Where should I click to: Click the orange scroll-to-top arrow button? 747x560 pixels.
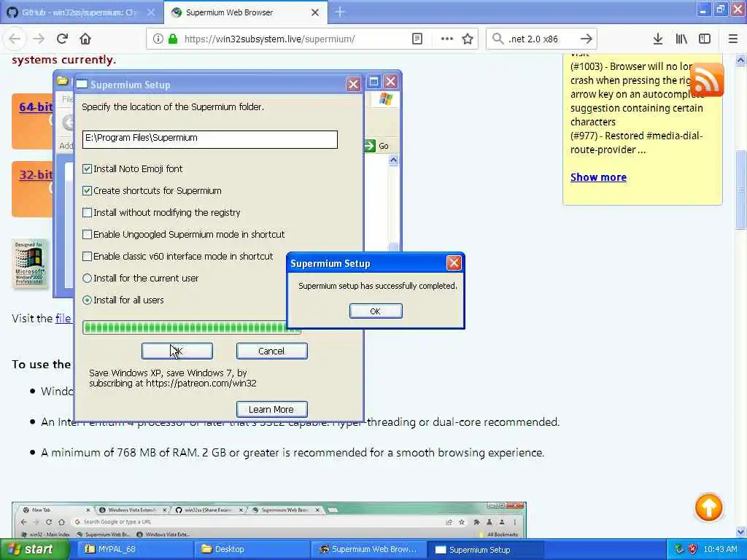[708, 507]
